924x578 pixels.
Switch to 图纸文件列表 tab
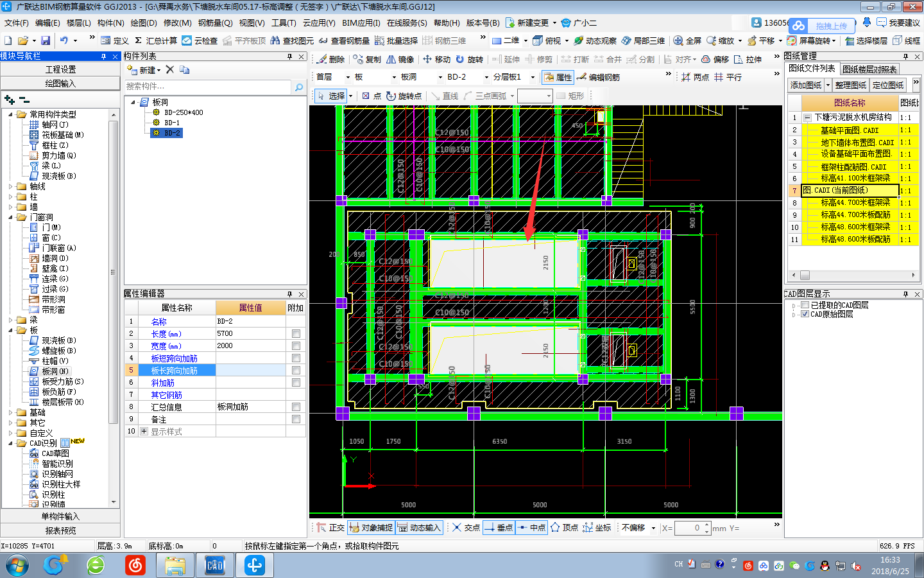click(x=812, y=68)
